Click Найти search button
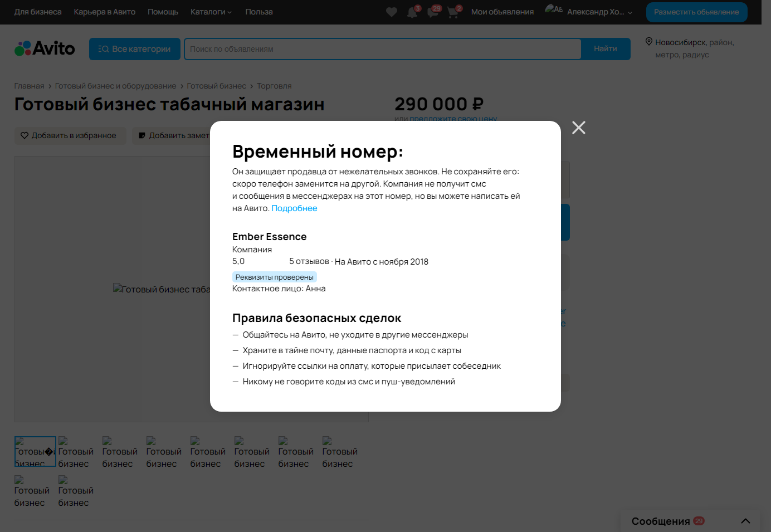 coord(606,49)
